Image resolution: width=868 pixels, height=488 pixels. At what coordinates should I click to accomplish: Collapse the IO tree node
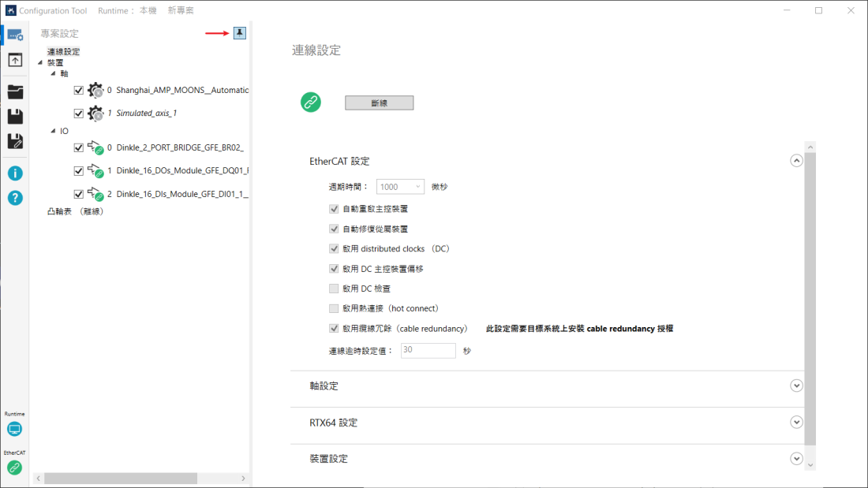(x=53, y=131)
